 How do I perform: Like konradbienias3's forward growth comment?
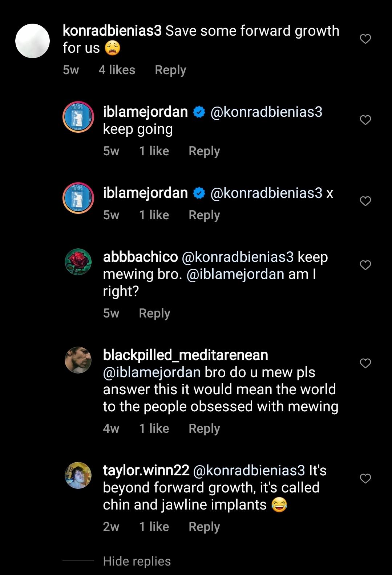click(x=365, y=39)
